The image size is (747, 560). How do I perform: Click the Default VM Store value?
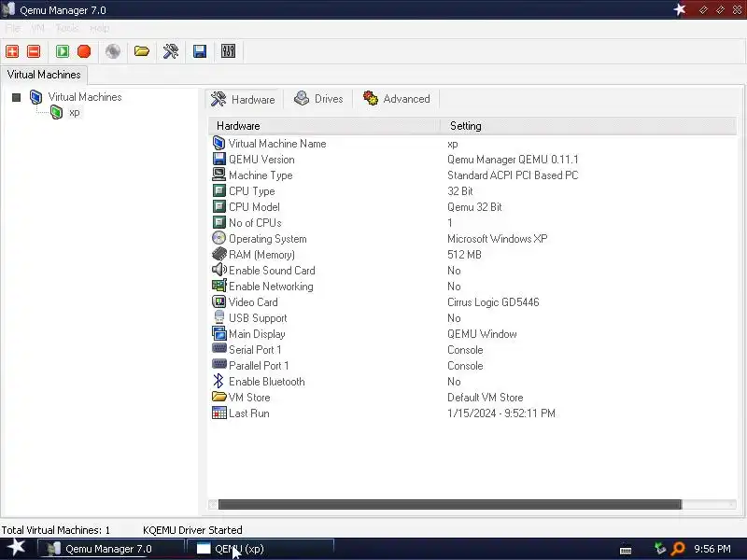pos(485,398)
